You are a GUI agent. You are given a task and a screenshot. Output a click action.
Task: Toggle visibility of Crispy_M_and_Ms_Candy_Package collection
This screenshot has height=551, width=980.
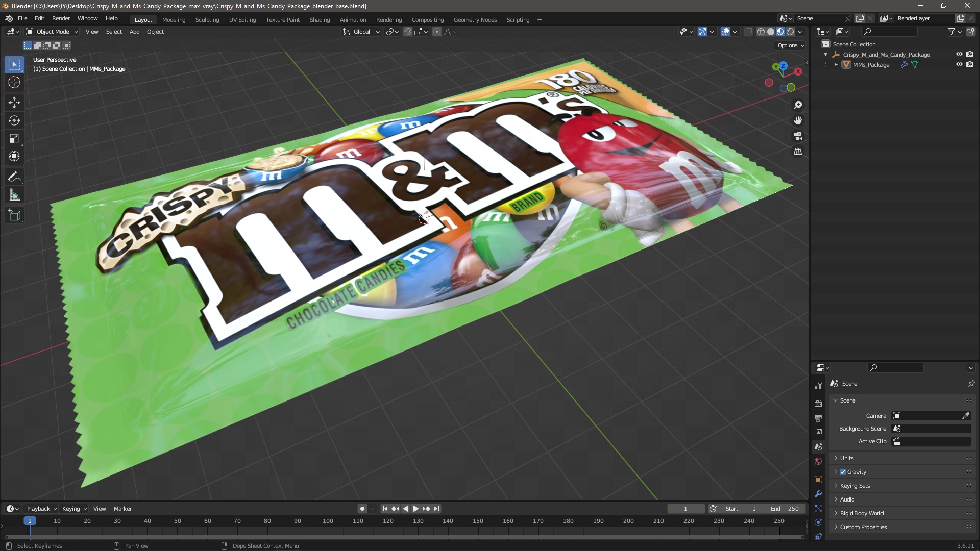(x=959, y=54)
